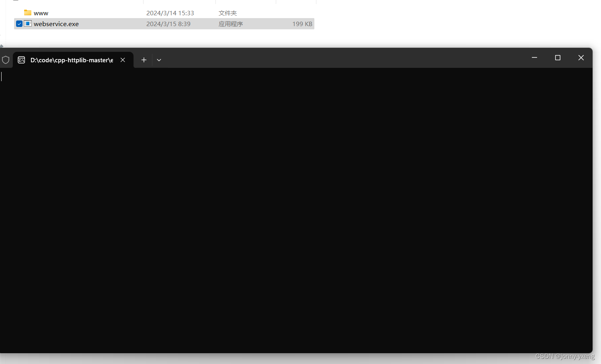Maximize the Terminal window
The image size is (601, 364).
pyautogui.click(x=557, y=57)
